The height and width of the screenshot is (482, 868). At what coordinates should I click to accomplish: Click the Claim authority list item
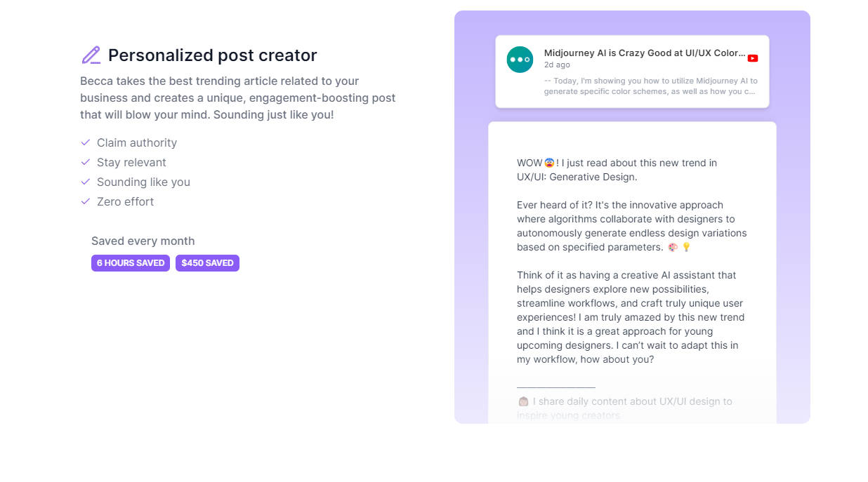click(137, 142)
